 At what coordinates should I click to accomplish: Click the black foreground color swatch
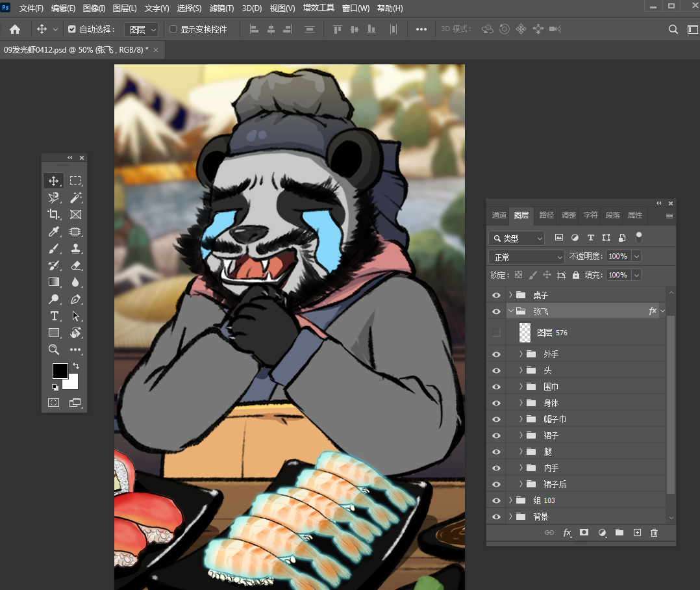coord(59,370)
